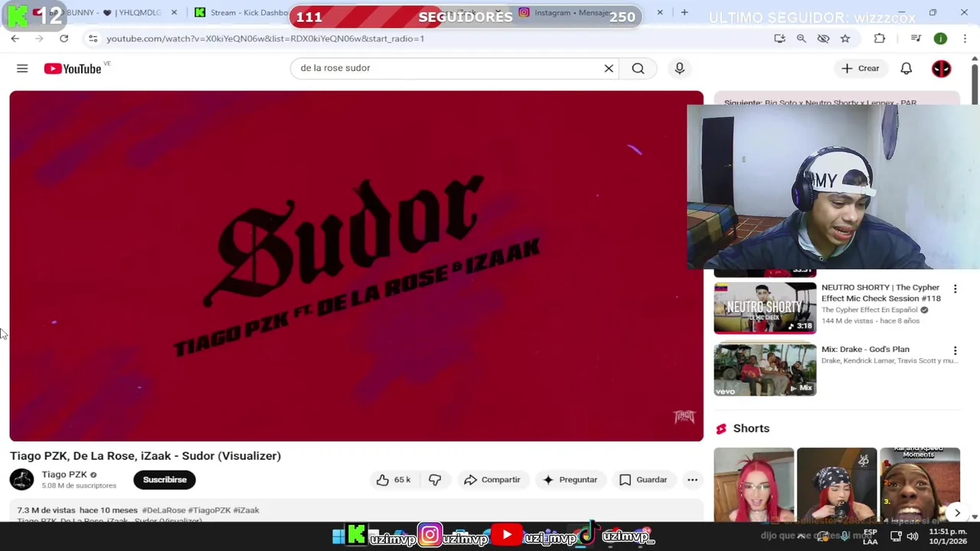Subscribe with the Suscribirse button
The height and width of the screenshot is (551, 980).
point(165,480)
